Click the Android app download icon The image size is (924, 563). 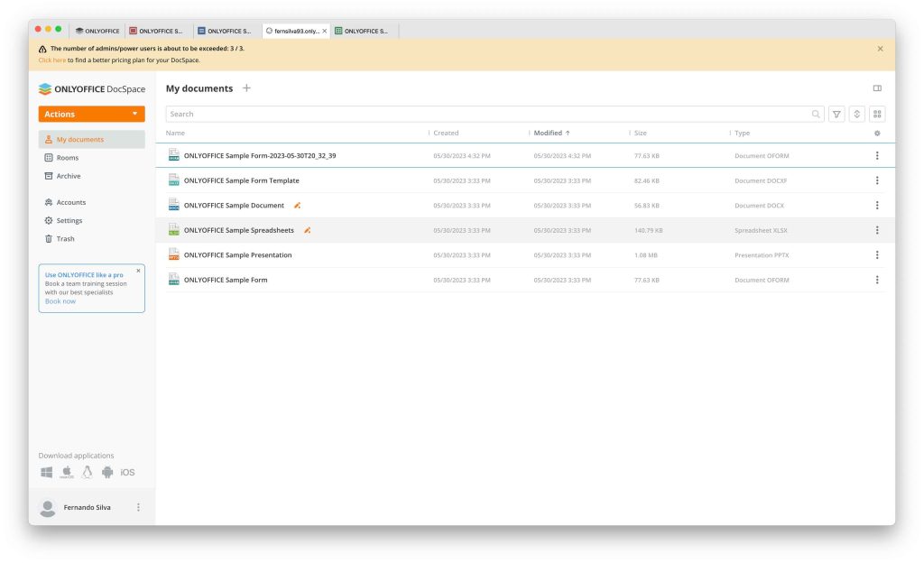(x=107, y=472)
